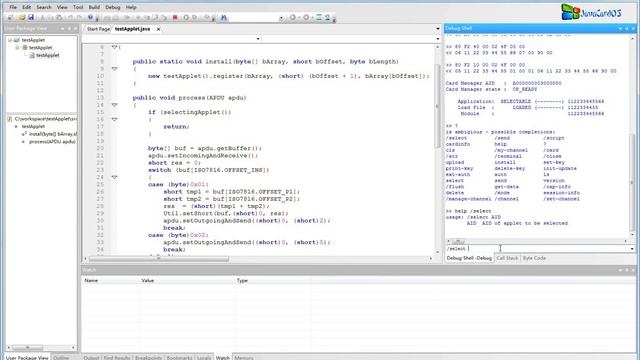Switch to the Breakpoints tab
640x360 pixels.
pos(148,358)
